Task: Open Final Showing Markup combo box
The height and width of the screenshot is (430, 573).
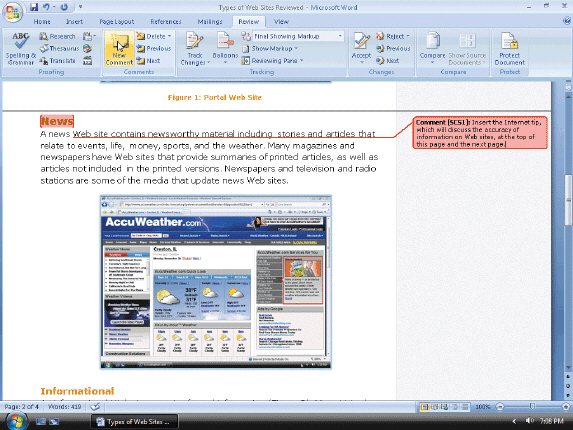Action: 298,36
